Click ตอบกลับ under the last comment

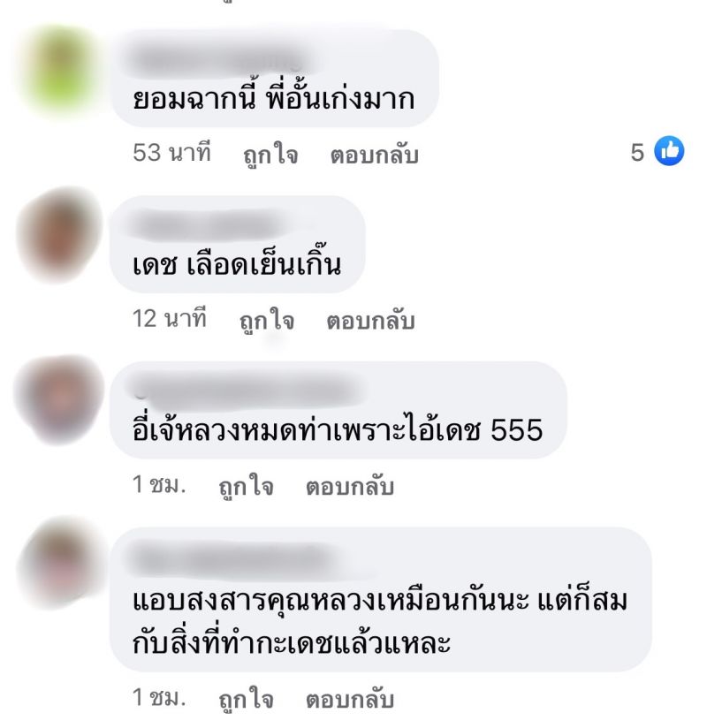click(350, 699)
